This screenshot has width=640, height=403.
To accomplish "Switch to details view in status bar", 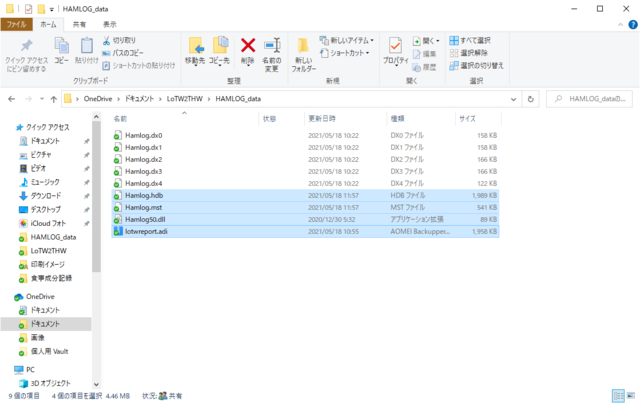I will [x=618, y=395].
